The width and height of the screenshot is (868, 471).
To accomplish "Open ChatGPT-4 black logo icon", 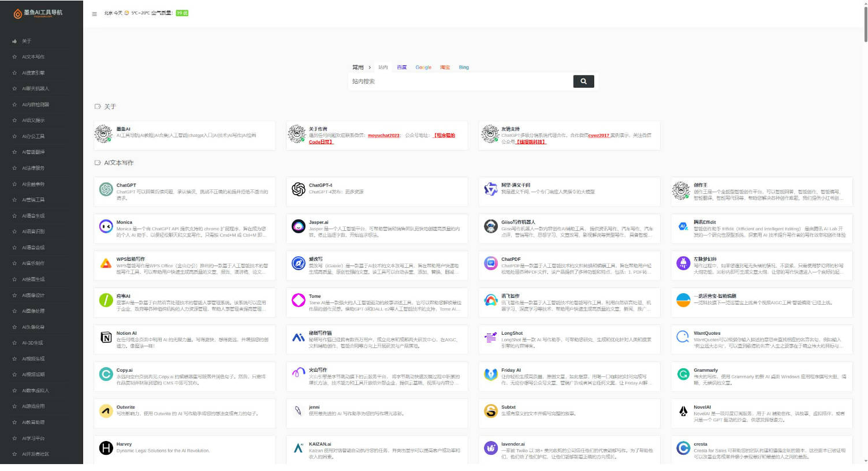I will [299, 189].
